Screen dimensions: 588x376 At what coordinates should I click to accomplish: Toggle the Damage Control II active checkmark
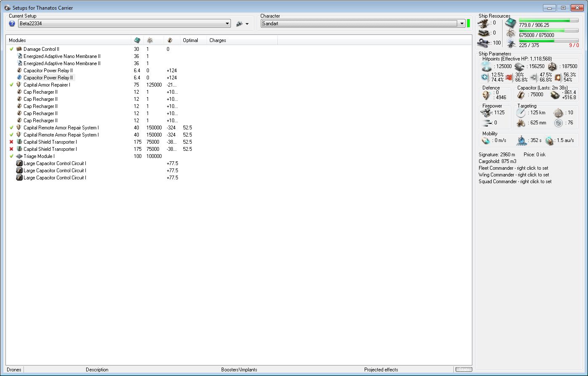(11, 49)
